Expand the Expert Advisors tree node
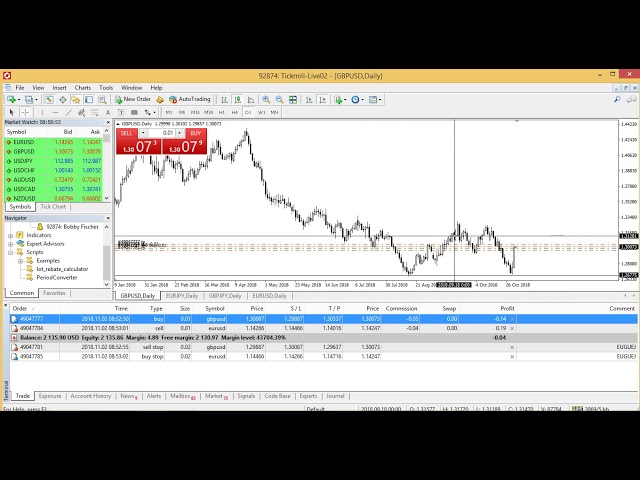This screenshot has width=640, height=480. pyautogui.click(x=10, y=243)
